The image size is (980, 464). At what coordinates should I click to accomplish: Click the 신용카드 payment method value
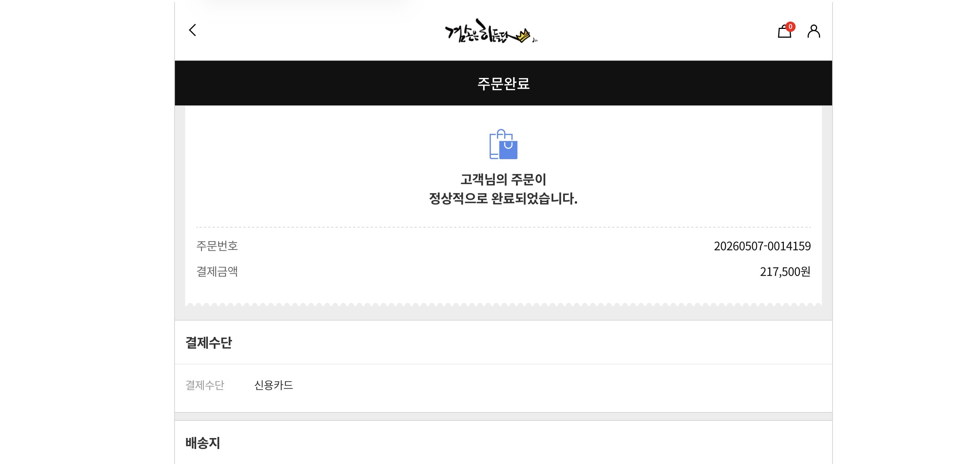pos(273,385)
